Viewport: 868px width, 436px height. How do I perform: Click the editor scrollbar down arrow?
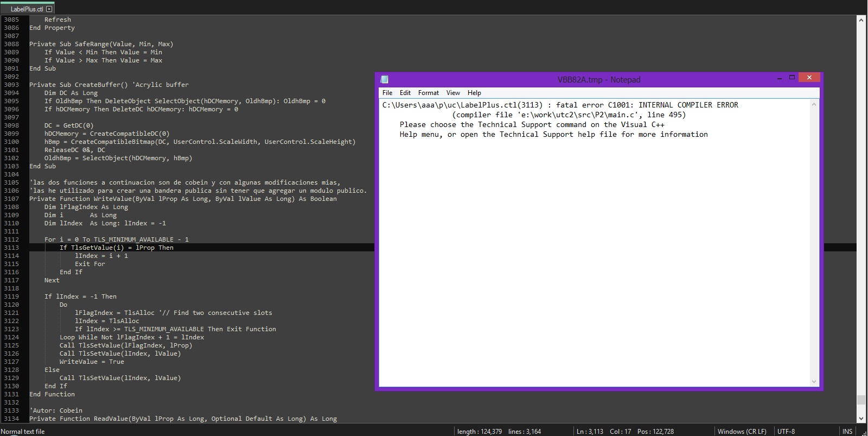pyautogui.click(x=861, y=419)
